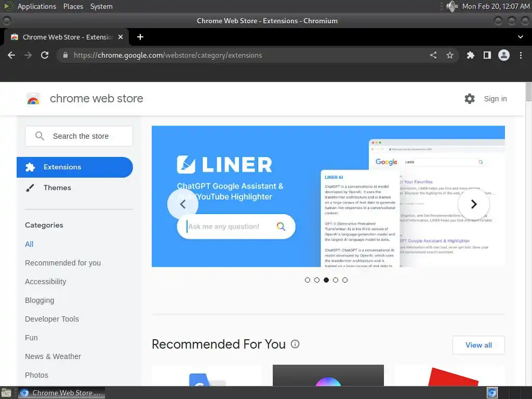Image resolution: width=532 pixels, height=399 pixels.
Task: Open the Extensions puzzle icon in toolbar
Action: [x=471, y=55]
